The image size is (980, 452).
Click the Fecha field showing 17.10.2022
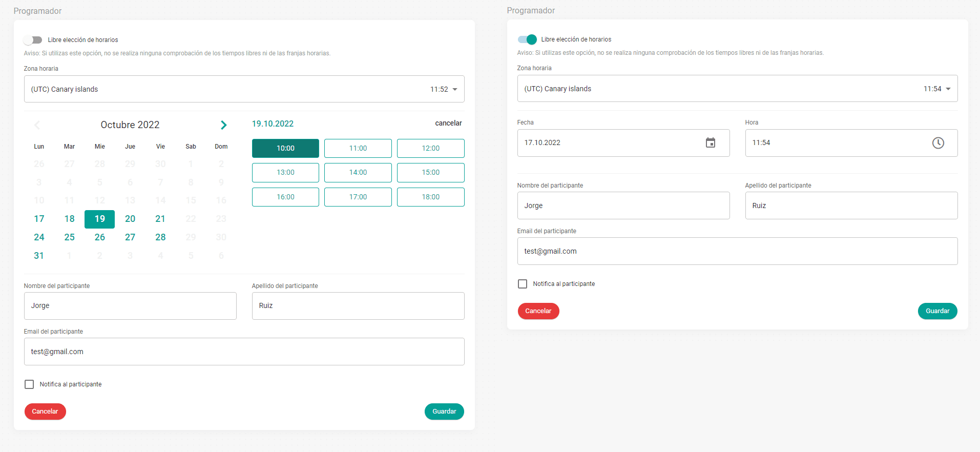click(623, 143)
